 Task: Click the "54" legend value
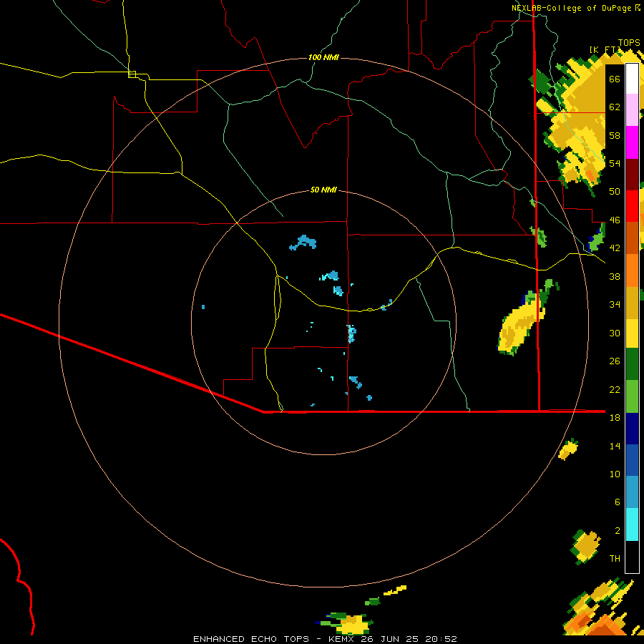[x=615, y=163]
